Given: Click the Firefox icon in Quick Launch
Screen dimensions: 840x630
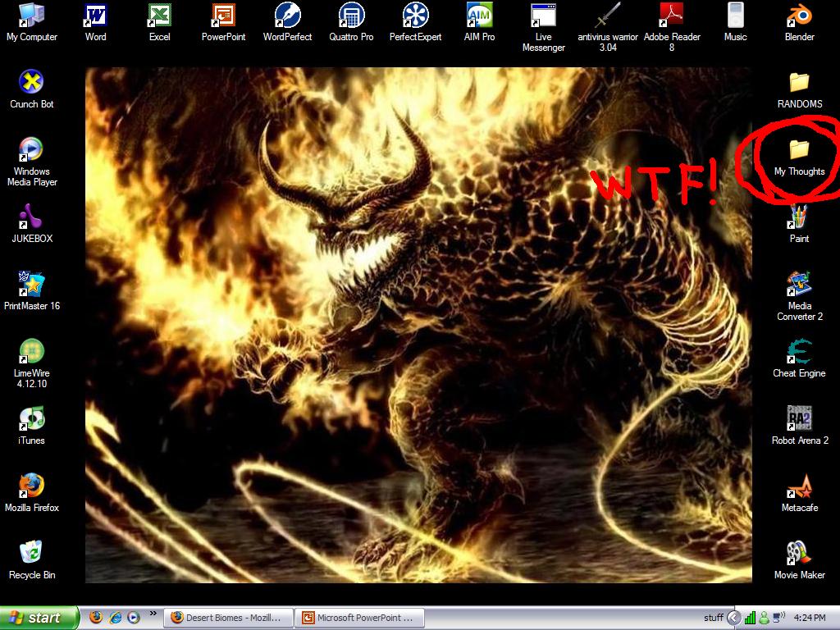Looking at the screenshot, I should 96,618.
